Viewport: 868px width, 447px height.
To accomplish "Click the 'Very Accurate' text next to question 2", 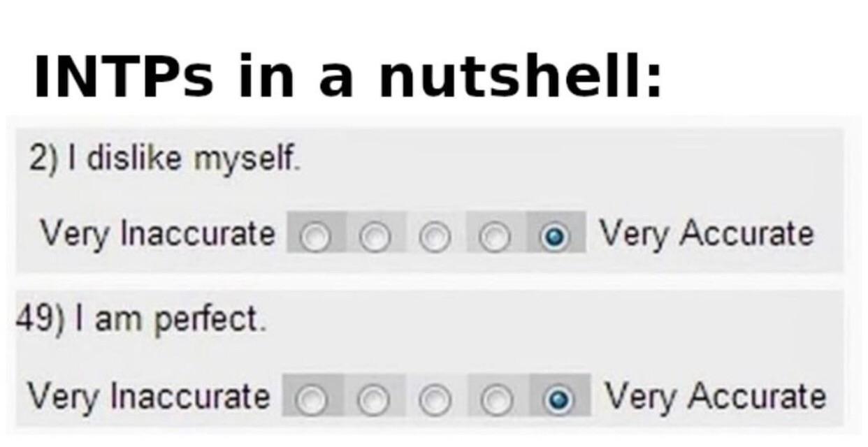I will (704, 235).
